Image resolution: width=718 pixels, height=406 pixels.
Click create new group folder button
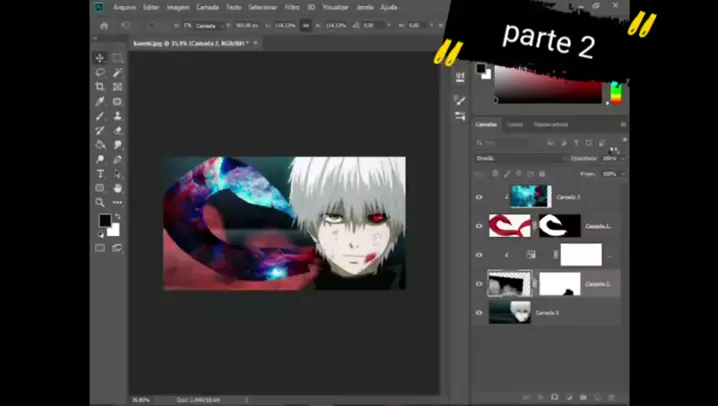pos(583,397)
